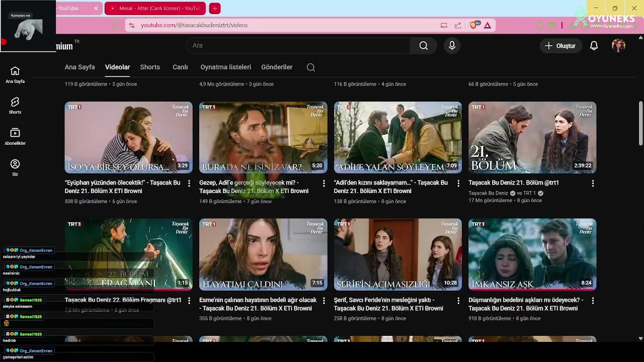Viewport: 644px width, 362px height.
Task: Play the 21. BÖLÜM full episode thumbnail
Action: point(532,137)
